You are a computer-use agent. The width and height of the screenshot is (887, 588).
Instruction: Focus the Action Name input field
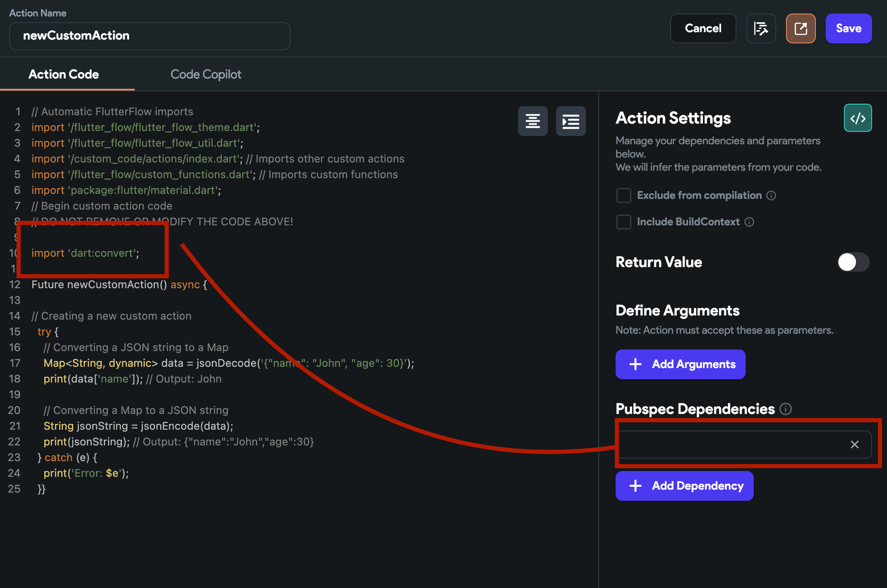pos(149,36)
